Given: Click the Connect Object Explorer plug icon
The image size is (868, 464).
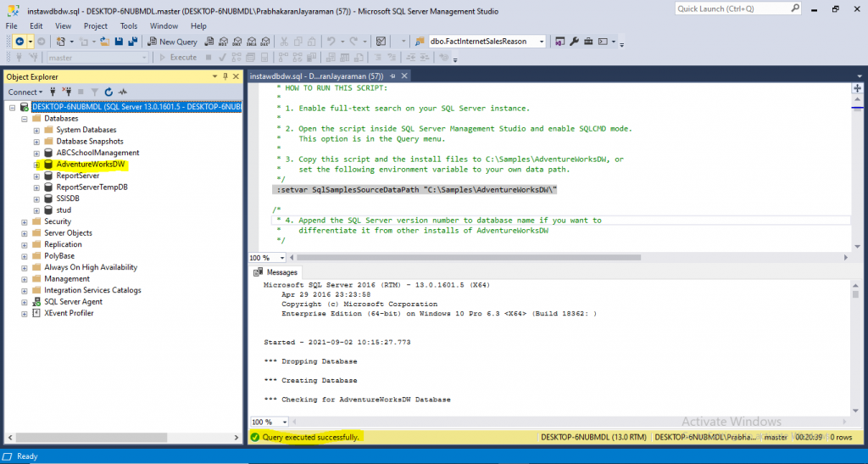Looking at the screenshot, I should click(x=53, y=92).
